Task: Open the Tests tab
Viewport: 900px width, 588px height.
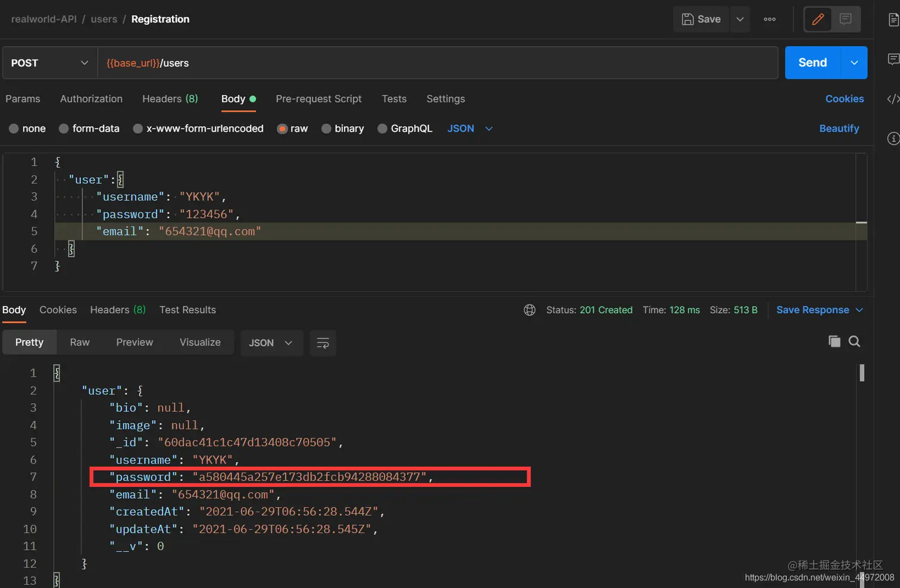Action: pyautogui.click(x=394, y=99)
